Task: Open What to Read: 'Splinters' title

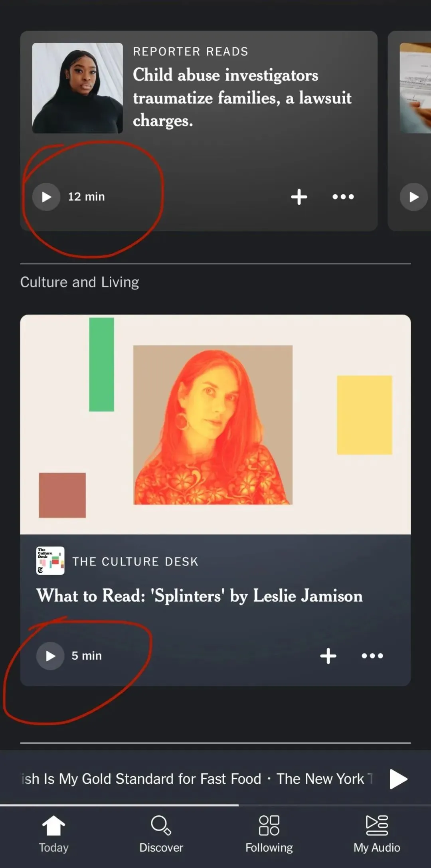Action: point(200,596)
